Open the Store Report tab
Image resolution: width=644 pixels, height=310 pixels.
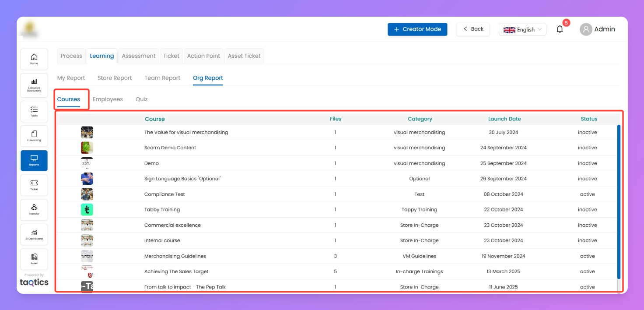click(114, 78)
